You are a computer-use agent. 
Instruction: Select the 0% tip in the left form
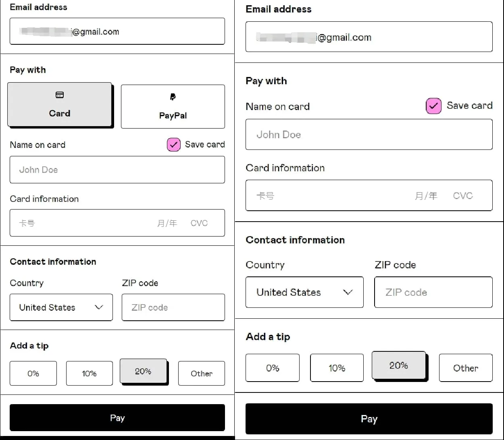33,374
